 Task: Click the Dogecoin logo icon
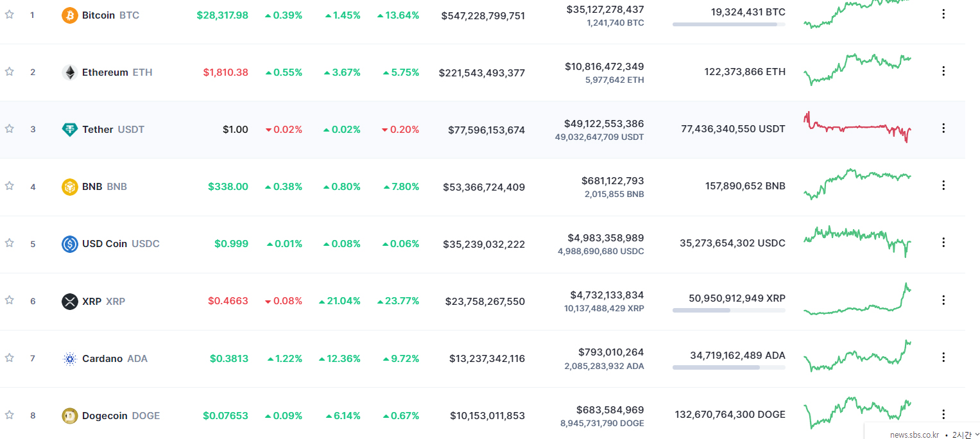(70, 416)
